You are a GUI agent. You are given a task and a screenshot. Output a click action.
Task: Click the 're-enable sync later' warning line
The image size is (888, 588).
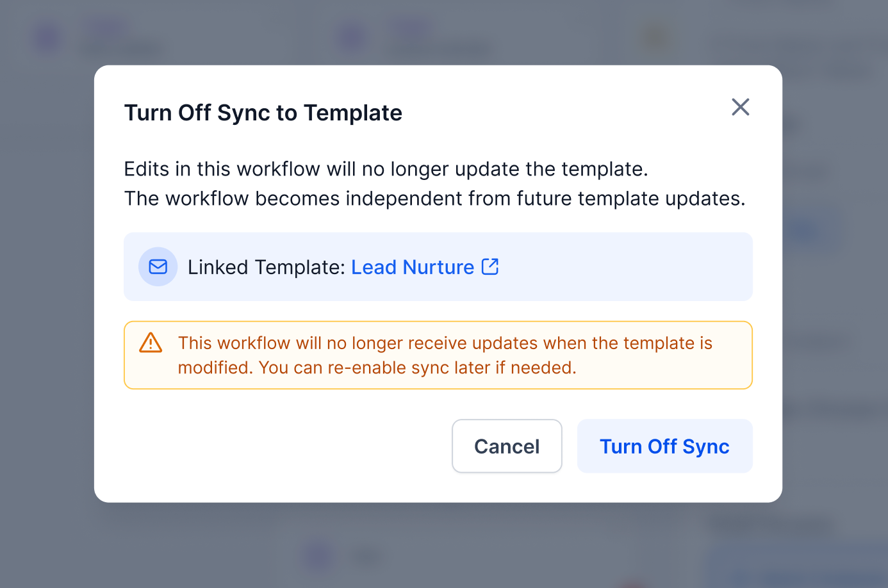377,368
